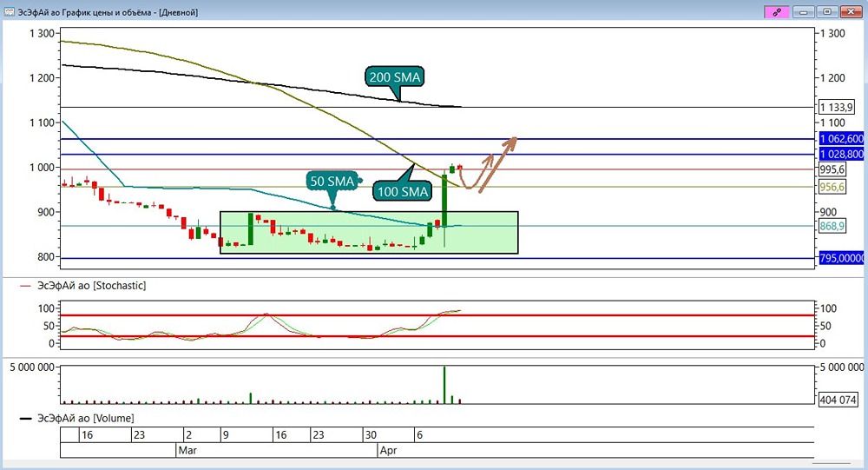
Task: Select the 100 SMA callout label
Action: (x=403, y=192)
